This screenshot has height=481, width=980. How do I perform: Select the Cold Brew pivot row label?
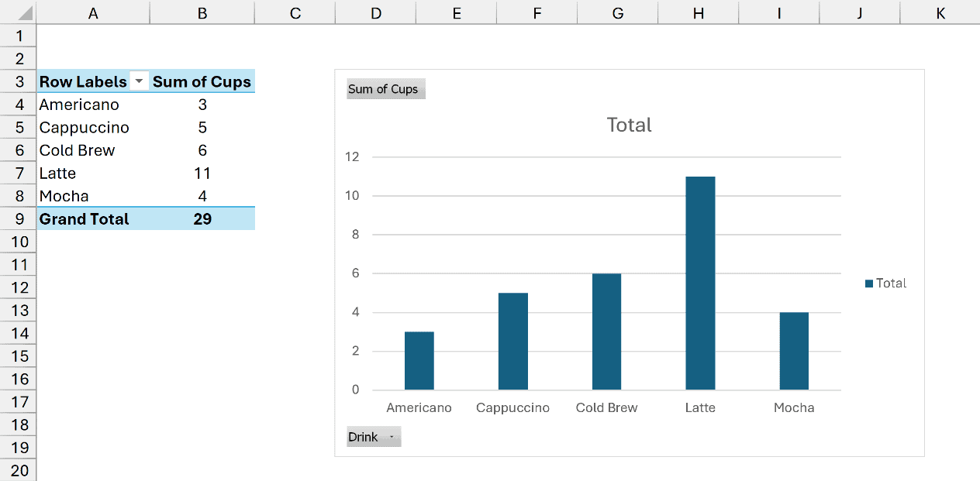click(x=93, y=150)
